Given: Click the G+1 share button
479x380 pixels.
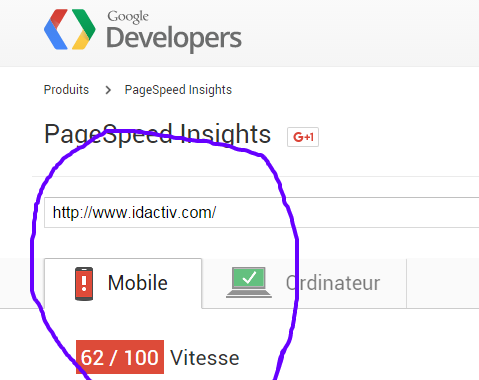Looking at the screenshot, I should (303, 137).
